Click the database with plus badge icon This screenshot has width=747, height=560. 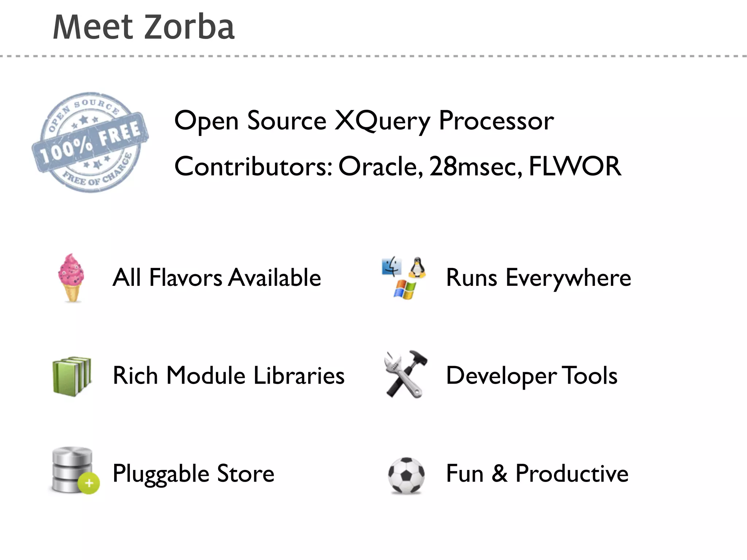click(74, 471)
